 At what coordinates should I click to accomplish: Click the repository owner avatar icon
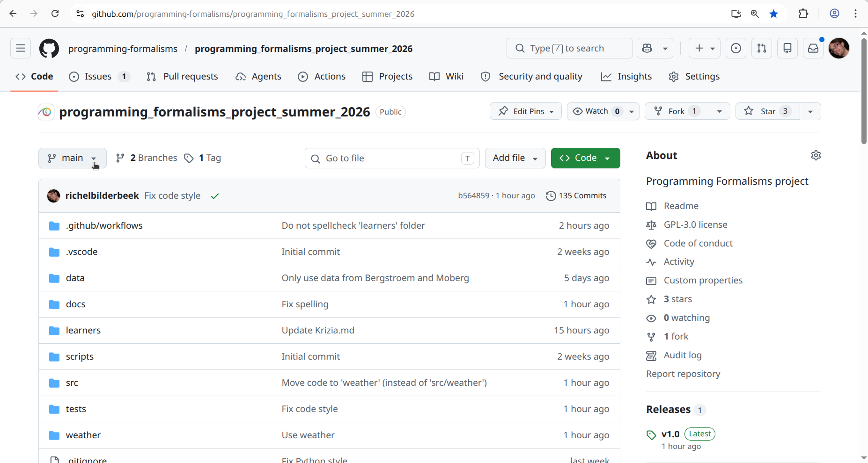(46, 112)
